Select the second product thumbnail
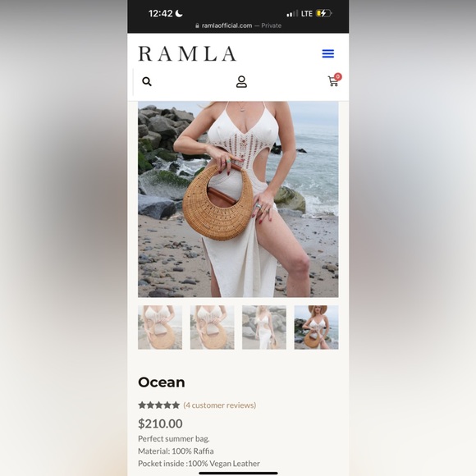This screenshot has height=476, width=476. 213,327
